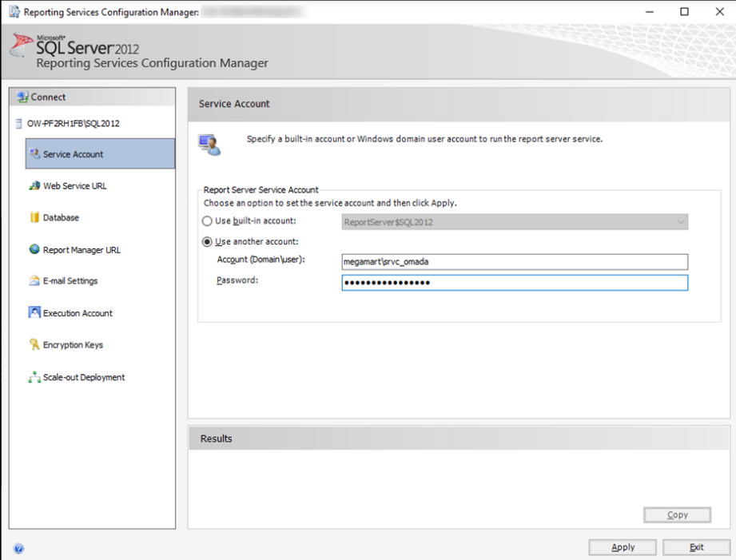Click the Database cylinder icon

(x=34, y=217)
